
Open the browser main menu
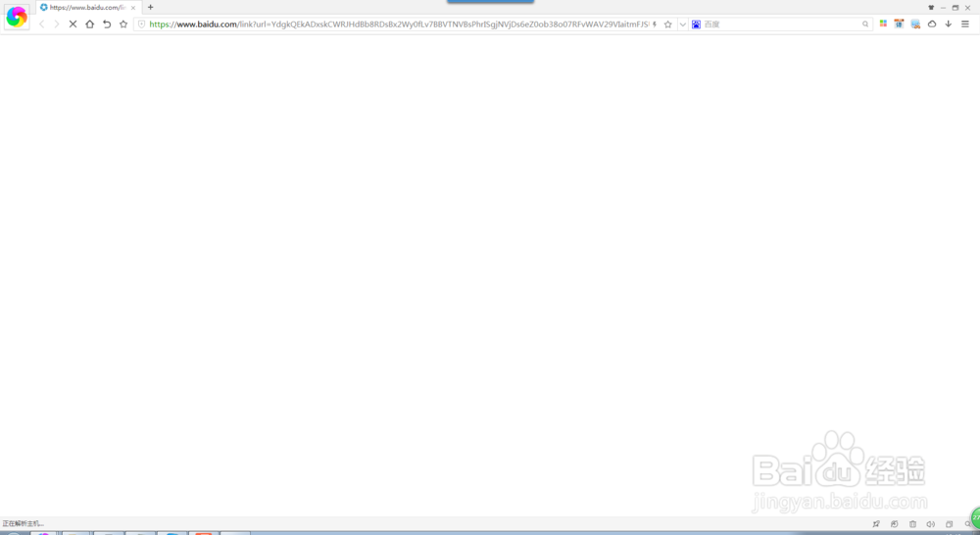click(x=965, y=24)
